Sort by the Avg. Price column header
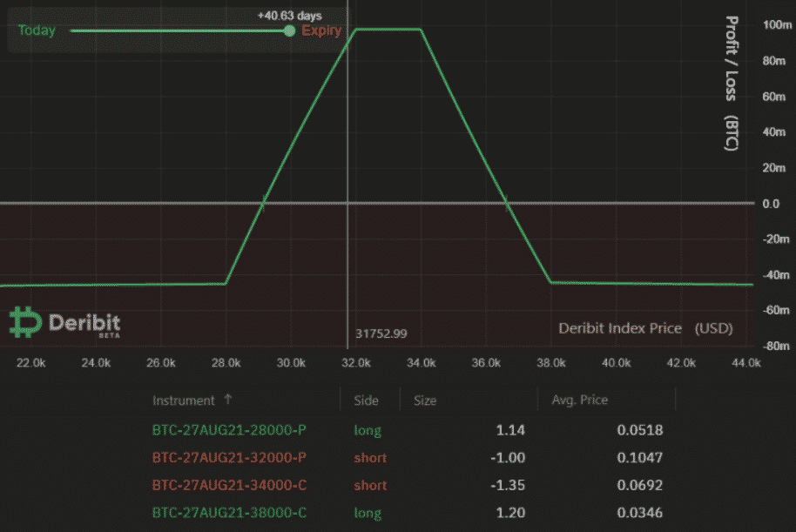Screen dimensions: 796x532 point(579,400)
